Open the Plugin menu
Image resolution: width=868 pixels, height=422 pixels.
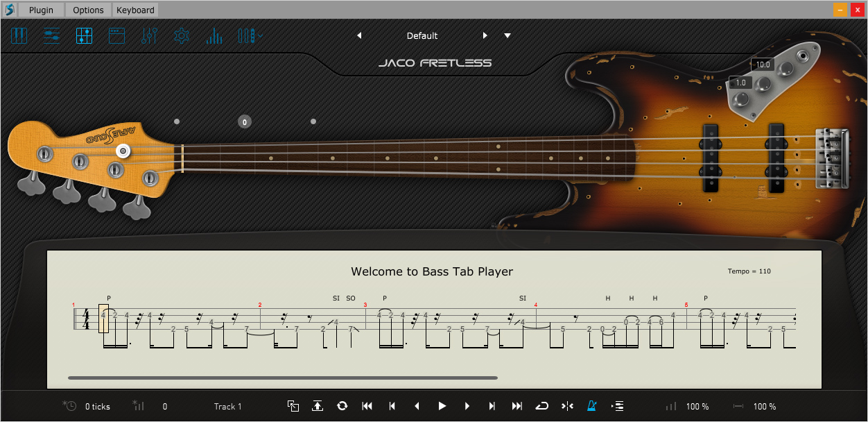click(x=41, y=10)
